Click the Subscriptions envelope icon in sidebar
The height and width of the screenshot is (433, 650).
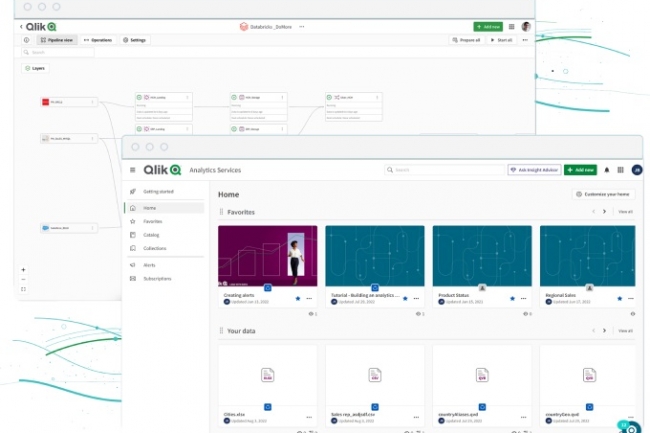click(x=133, y=278)
